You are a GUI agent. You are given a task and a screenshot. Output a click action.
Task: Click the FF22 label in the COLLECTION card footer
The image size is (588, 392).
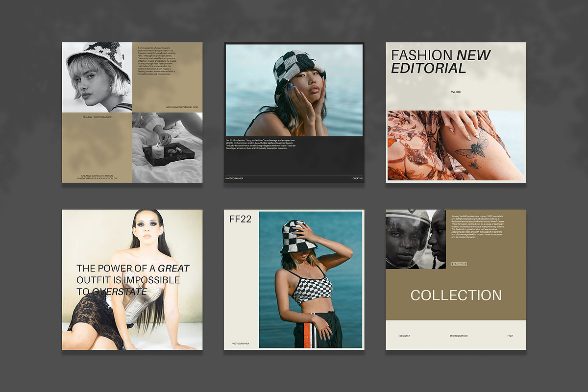(510, 336)
